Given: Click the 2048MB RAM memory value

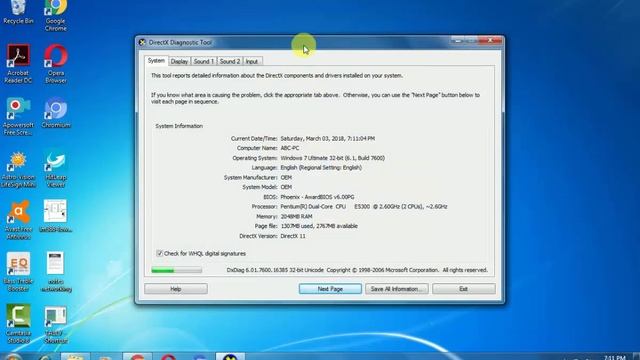Looking at the screenshot, I should [296, 217].
